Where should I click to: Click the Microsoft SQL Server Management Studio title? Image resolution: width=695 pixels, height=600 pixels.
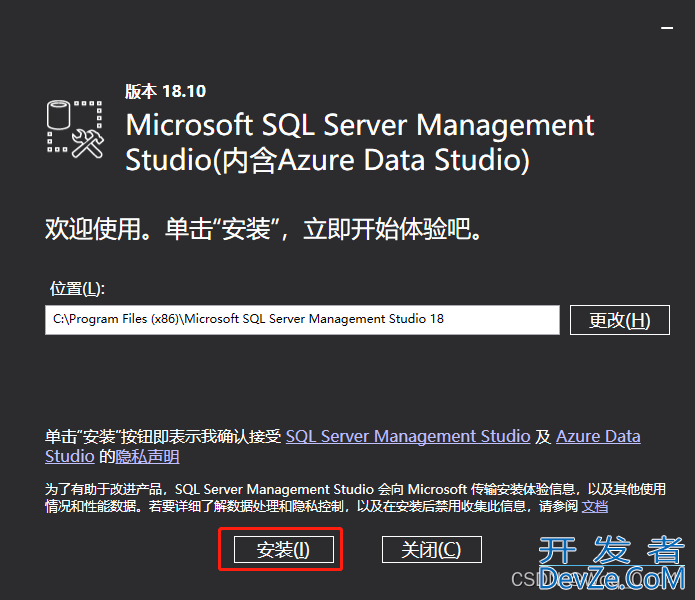[x=359, y=142]
